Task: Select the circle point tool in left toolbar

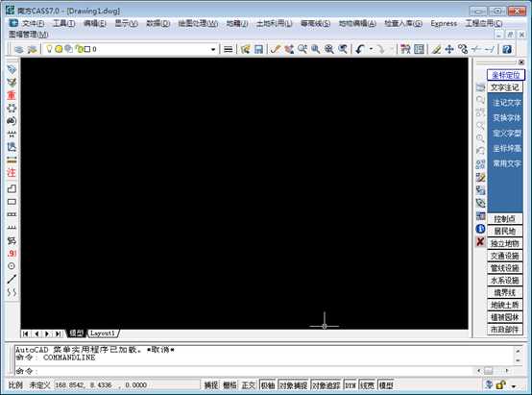Action: pos(12,266)
